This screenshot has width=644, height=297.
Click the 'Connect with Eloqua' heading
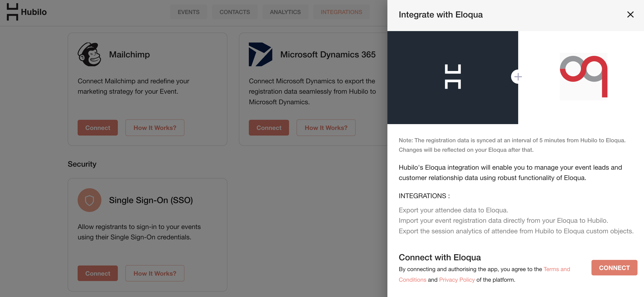tap(440, 257)
